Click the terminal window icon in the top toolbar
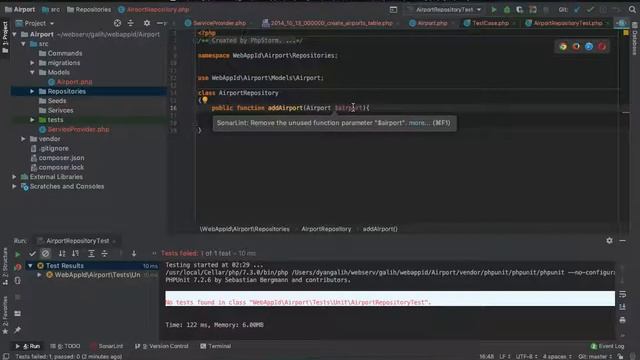 [x=393, y=9]
